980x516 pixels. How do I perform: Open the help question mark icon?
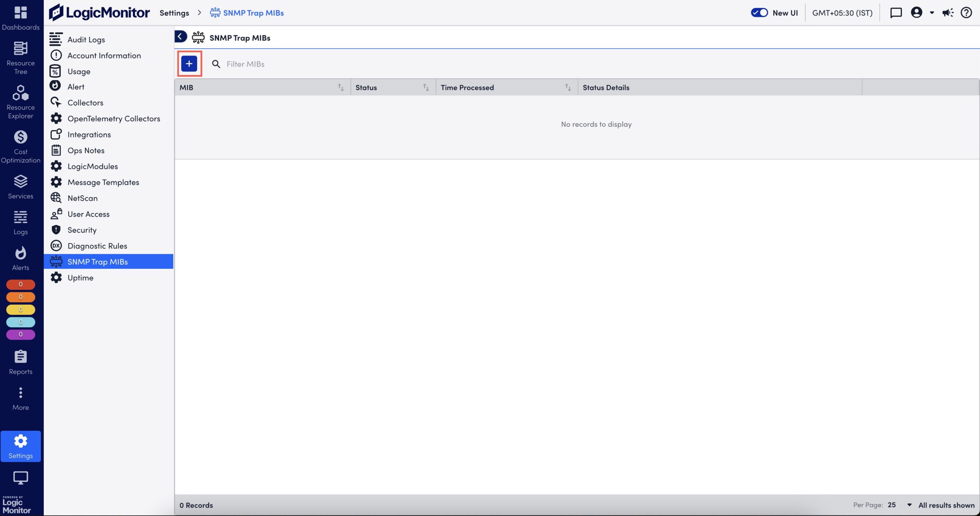click(967, 13)
